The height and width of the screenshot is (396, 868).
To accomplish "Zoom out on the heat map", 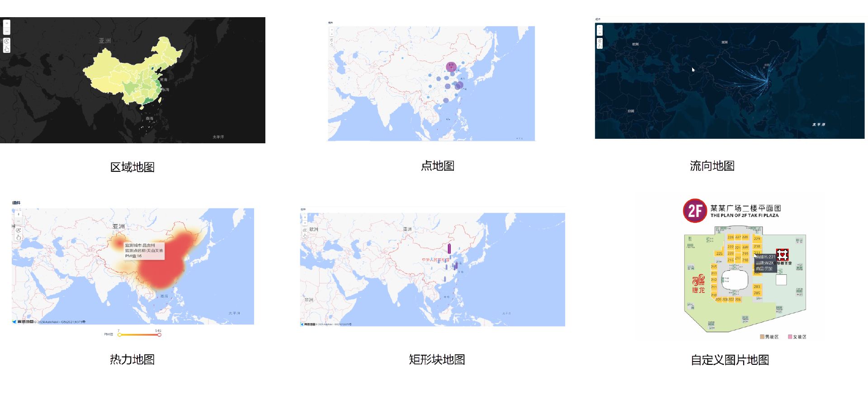I will tap(19, 221).
